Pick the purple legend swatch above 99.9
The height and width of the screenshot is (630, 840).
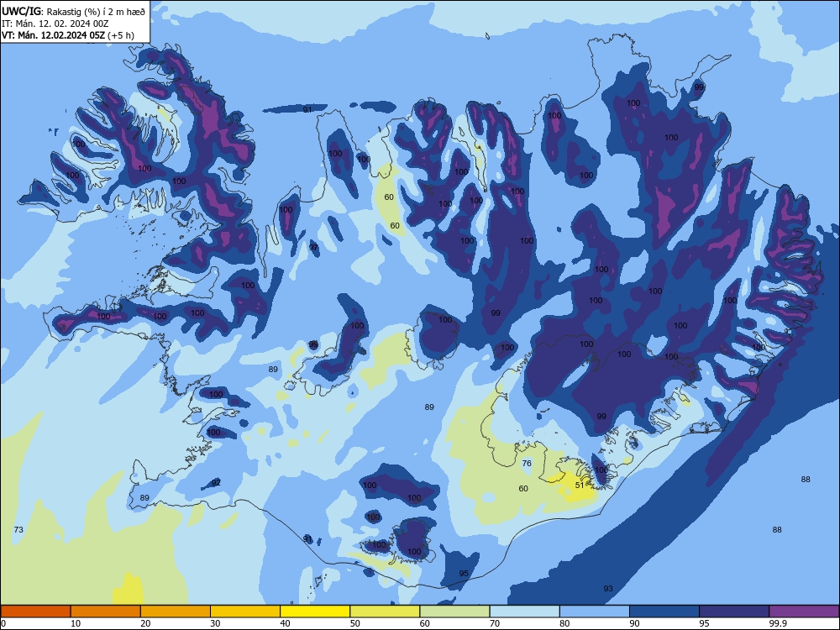click(804, 612)
